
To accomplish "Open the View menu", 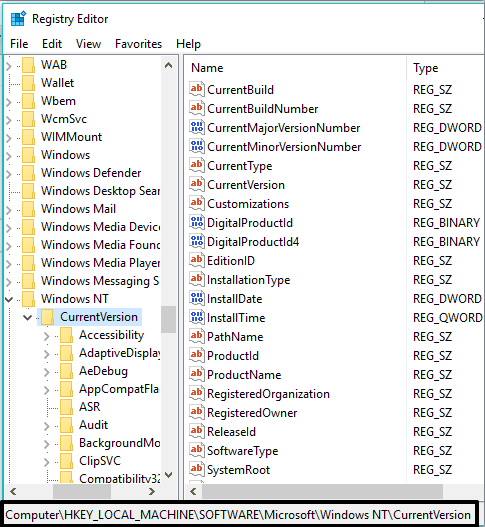I will 88,44.
